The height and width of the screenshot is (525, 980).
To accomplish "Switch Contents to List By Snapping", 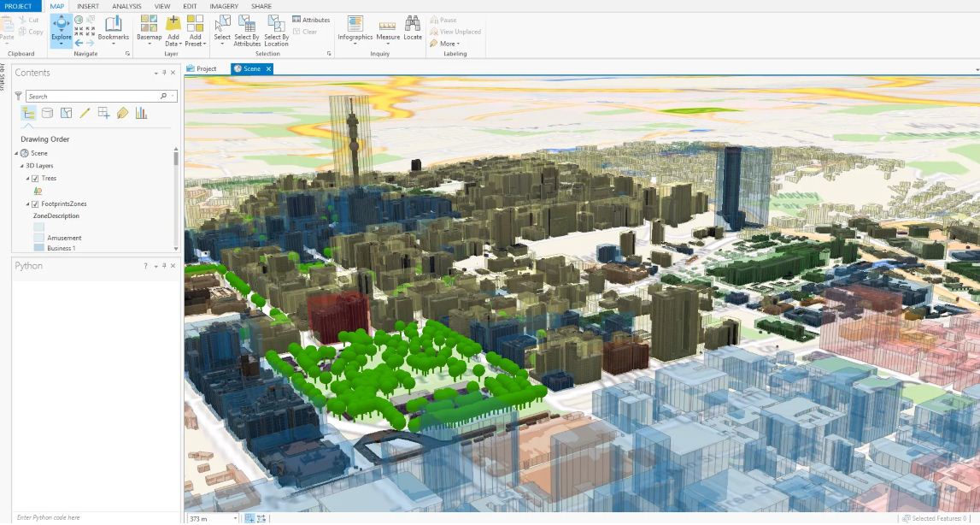I will click(x=103, y=113).
